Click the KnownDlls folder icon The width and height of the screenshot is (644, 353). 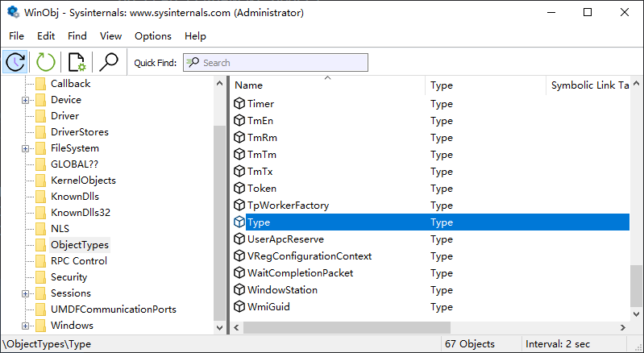(x=40, y=197)
